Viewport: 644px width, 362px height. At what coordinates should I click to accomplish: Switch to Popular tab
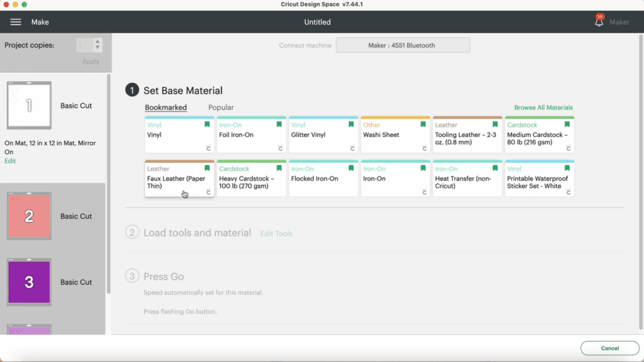pyautogui.click(x=221, y=107)
